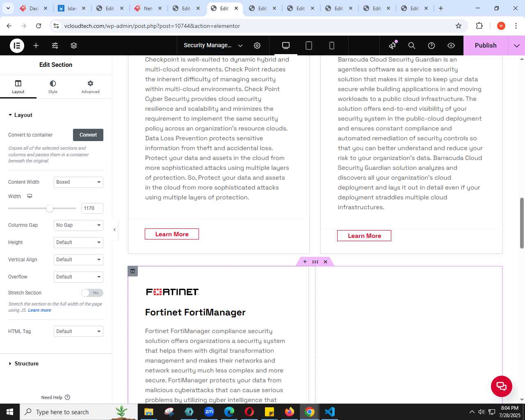This screenshot has height=420, width=525.
Task: Click the browser address bar URL
Action: click(152, 26)
